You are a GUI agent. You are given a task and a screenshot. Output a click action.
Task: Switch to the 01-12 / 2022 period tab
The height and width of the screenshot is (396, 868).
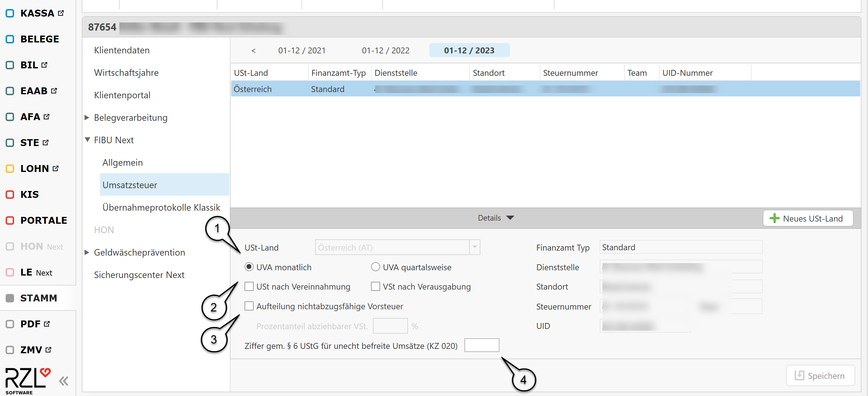(x=385, y=51)
